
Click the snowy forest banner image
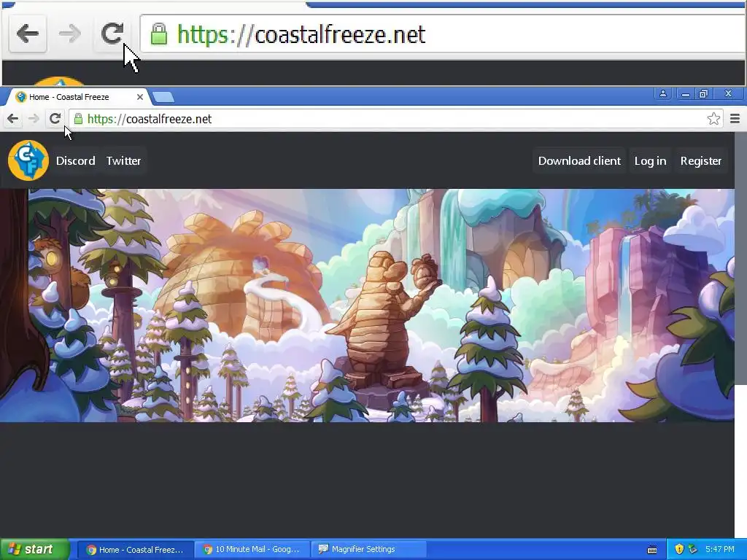tap(368, 306)
